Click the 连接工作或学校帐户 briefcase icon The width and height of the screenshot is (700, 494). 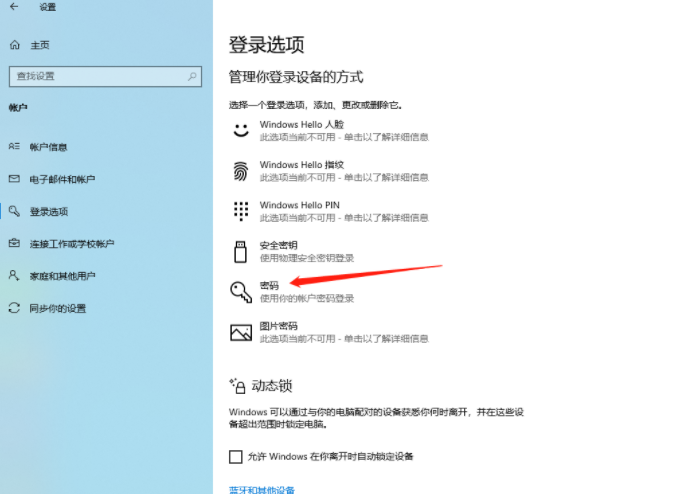click(x=14, y=243)
